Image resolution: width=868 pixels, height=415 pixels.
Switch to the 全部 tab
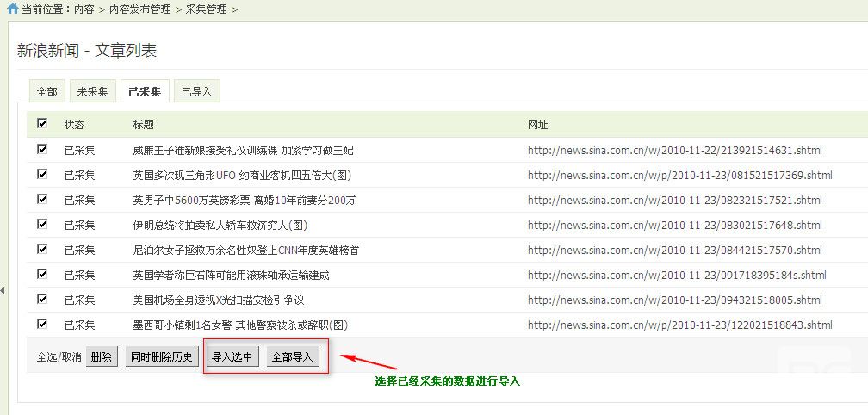[47, 91]
